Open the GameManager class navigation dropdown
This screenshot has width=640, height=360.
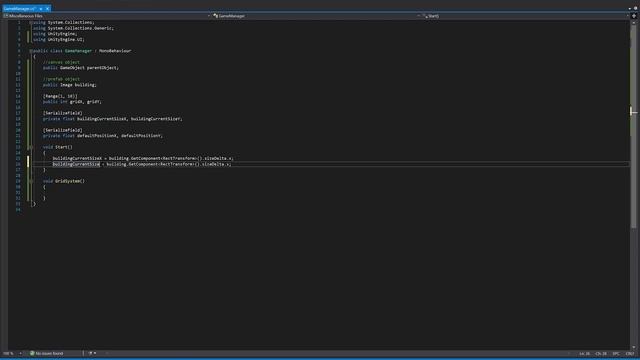pos(316,16)
